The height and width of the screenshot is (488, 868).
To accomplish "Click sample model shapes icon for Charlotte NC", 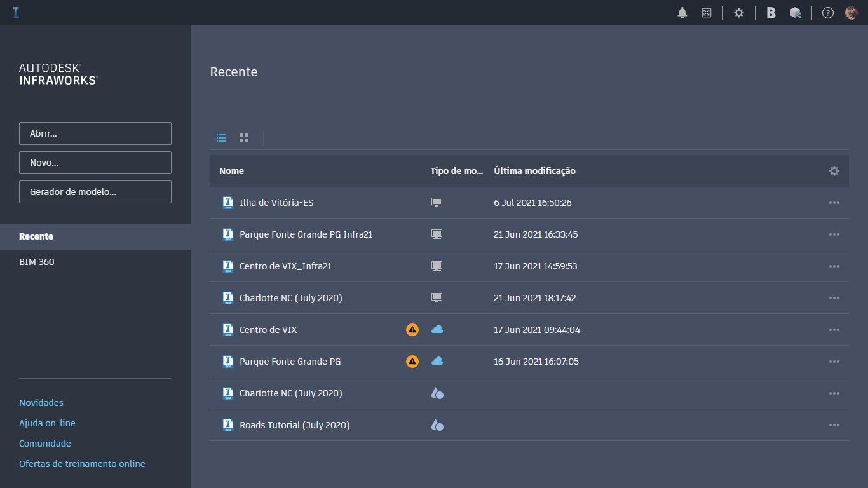I will (437, 393).
